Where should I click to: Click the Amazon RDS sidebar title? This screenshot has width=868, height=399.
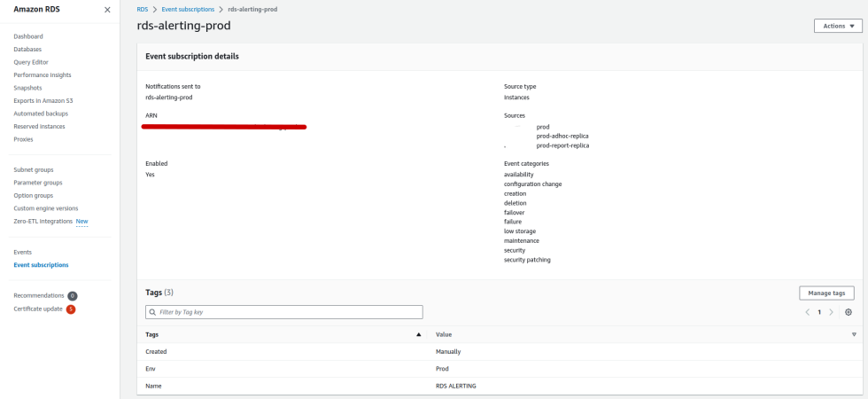(x=36, y=10)
